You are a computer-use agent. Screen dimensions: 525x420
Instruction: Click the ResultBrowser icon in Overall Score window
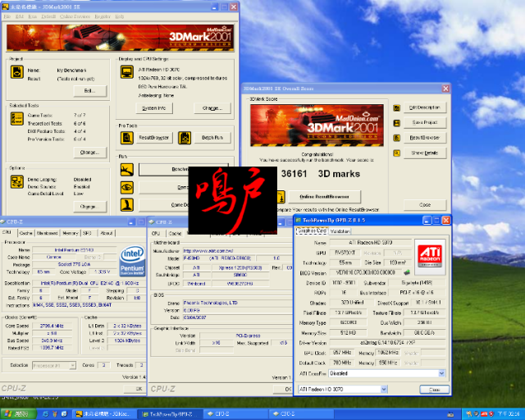tap(396, 138)
